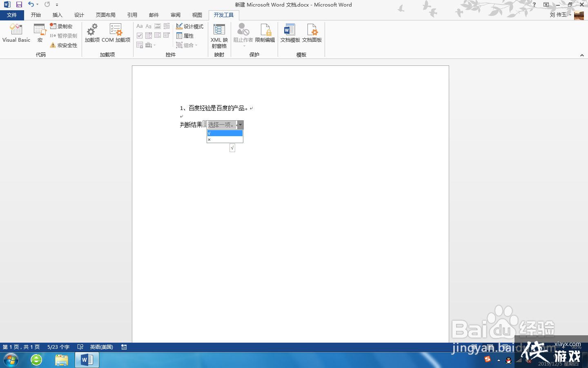Collapse the ribbon with the chevron arrow
The height and width of the screenshot is (368, 588).
pos(582,55)
